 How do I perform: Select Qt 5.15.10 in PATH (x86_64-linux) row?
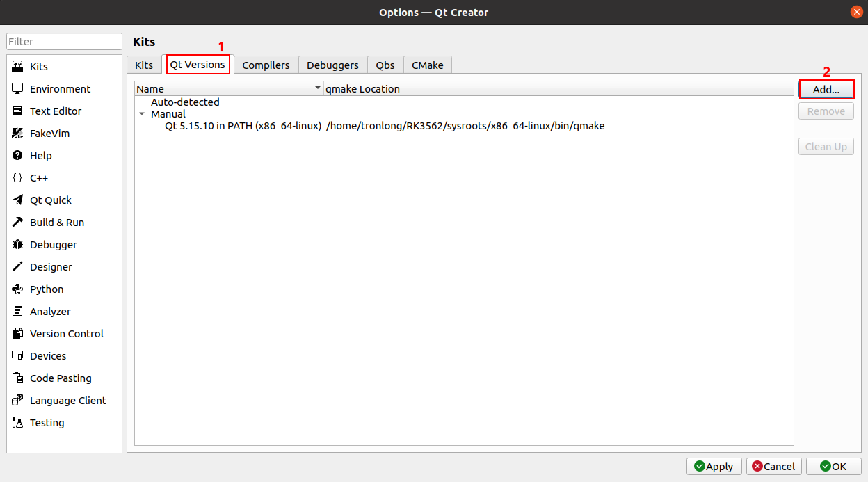243,126
